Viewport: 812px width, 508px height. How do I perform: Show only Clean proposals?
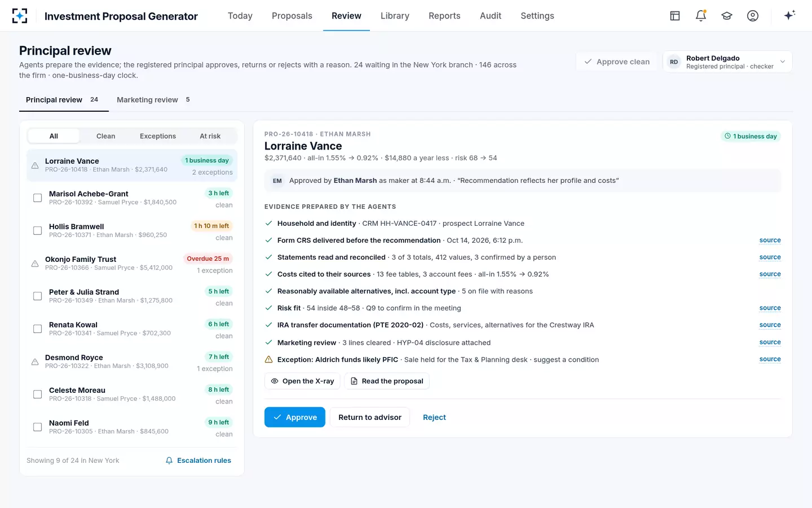coord(106,136)
